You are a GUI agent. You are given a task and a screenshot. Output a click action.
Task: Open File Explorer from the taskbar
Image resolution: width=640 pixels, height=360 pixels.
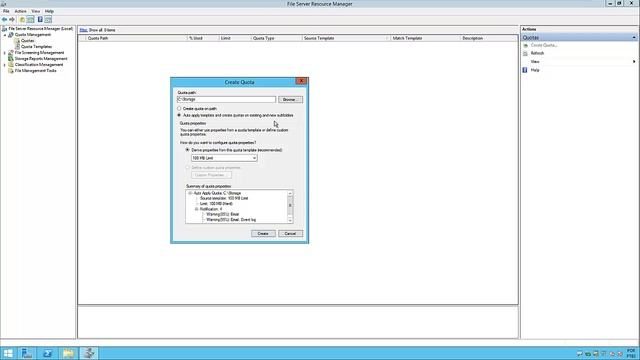(x=68, y=353)
